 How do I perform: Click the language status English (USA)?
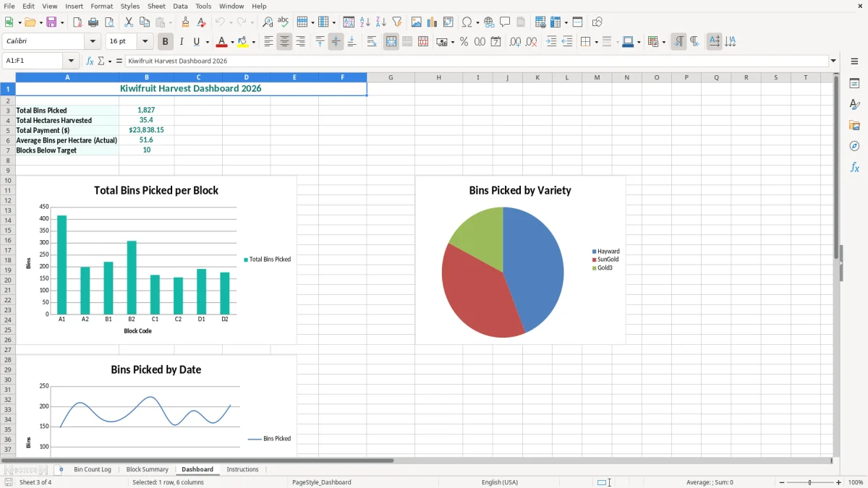point(500,482)
